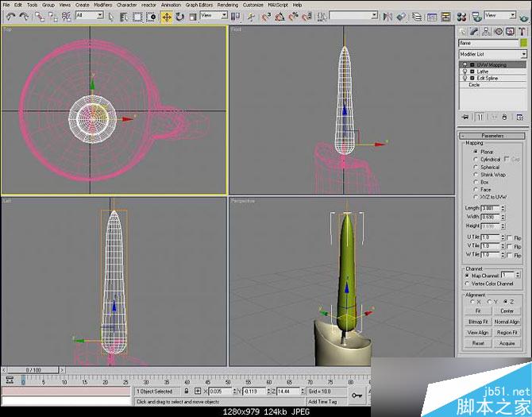Enable the U Tile Flip checkbox
Viewport: 532px width, 417px height.
[508, 237]
